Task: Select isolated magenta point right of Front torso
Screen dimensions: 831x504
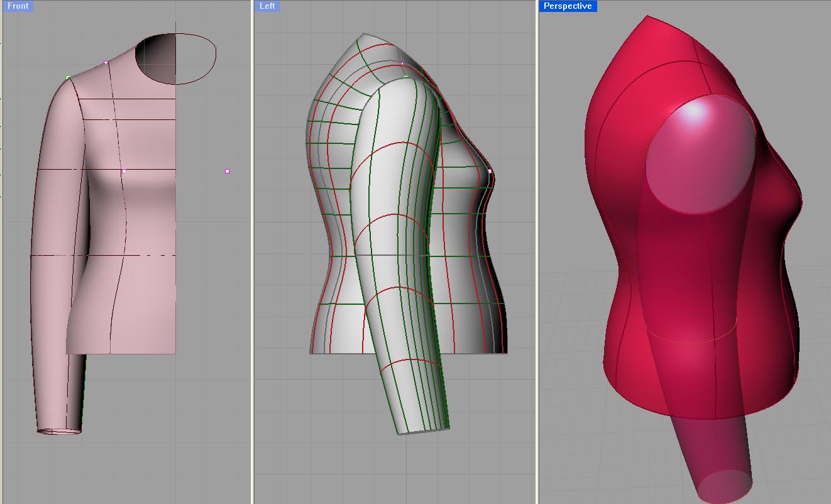Action: 227,171
